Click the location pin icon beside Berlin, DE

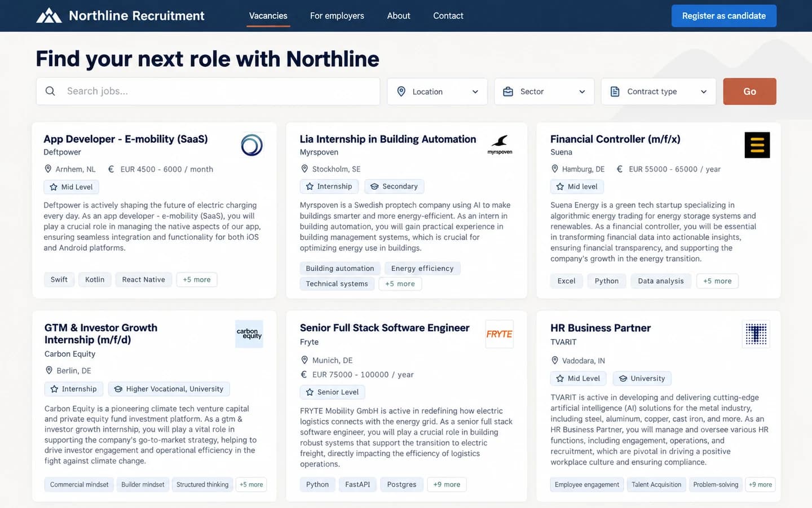point(49,370)
